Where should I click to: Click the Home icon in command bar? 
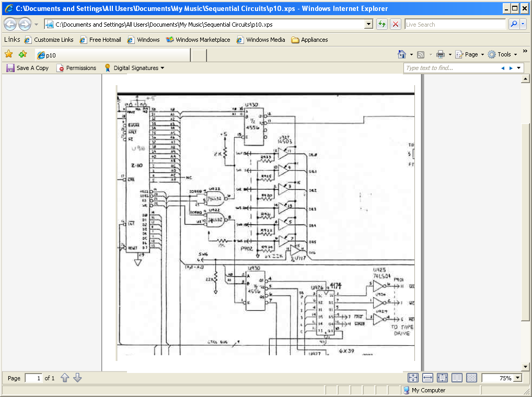point(402,54)
